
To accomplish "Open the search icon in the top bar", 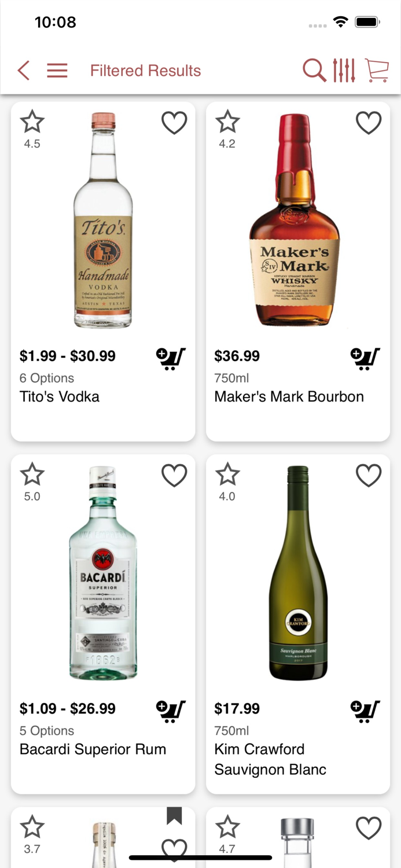I will 314,70.
